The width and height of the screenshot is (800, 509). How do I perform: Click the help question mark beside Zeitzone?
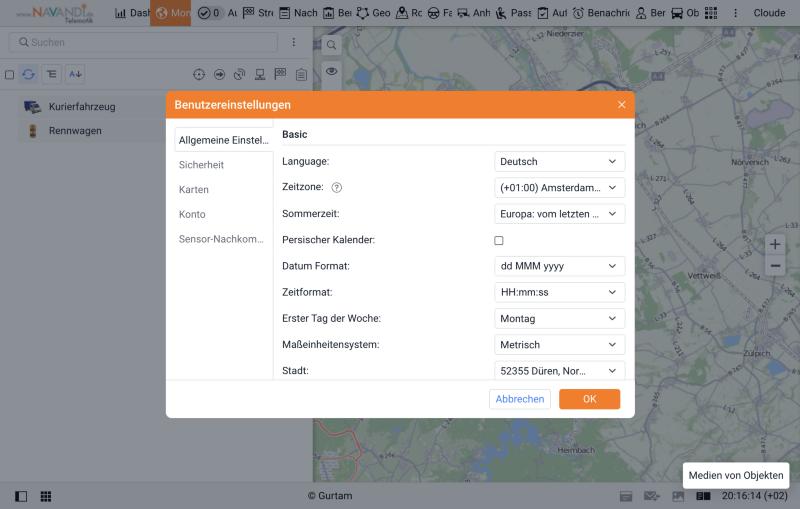(x=336, y=188)
